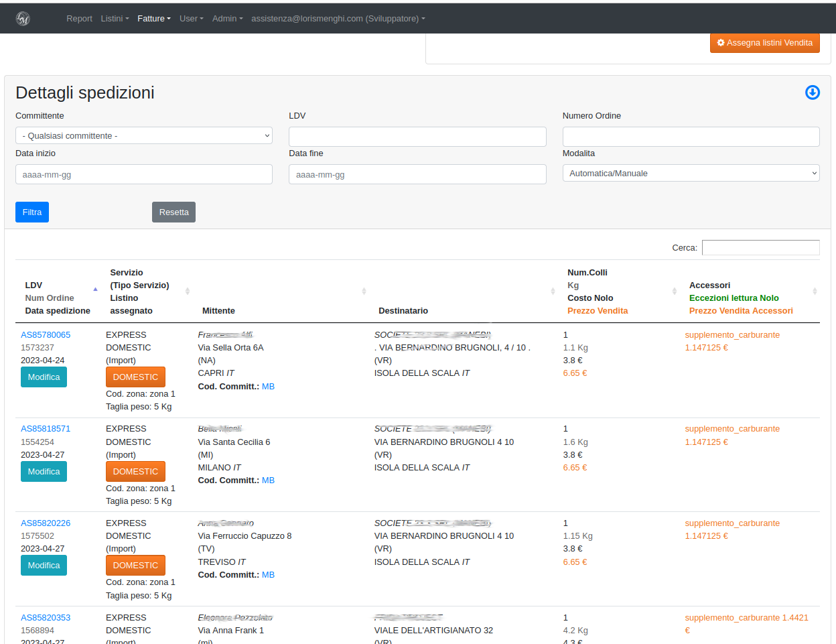Click the Resetta button
The image size is (836, 644).
pyautogui.click(x=173, y=212)
